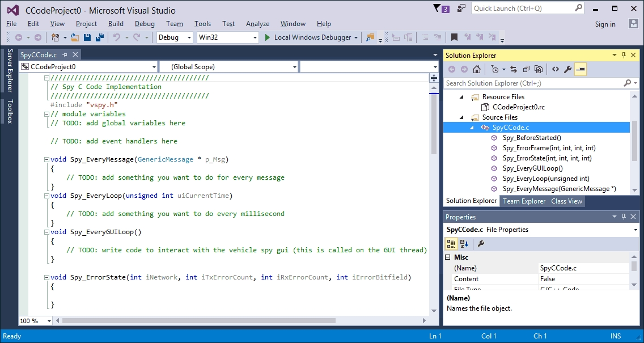The height and width of the screenshot is (343, 644).
Task: Collapse the Spy_EveryMessage function in the editor
Action: tap(46, 159)
